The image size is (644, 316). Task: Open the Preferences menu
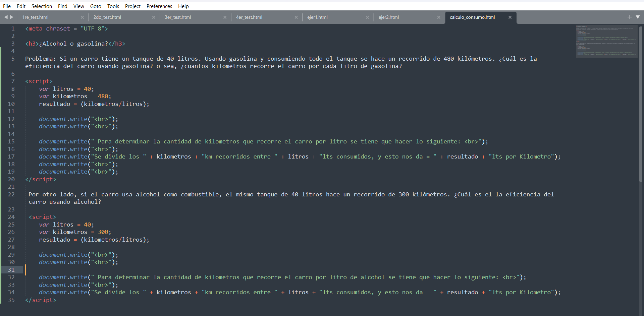pos(159,6)
